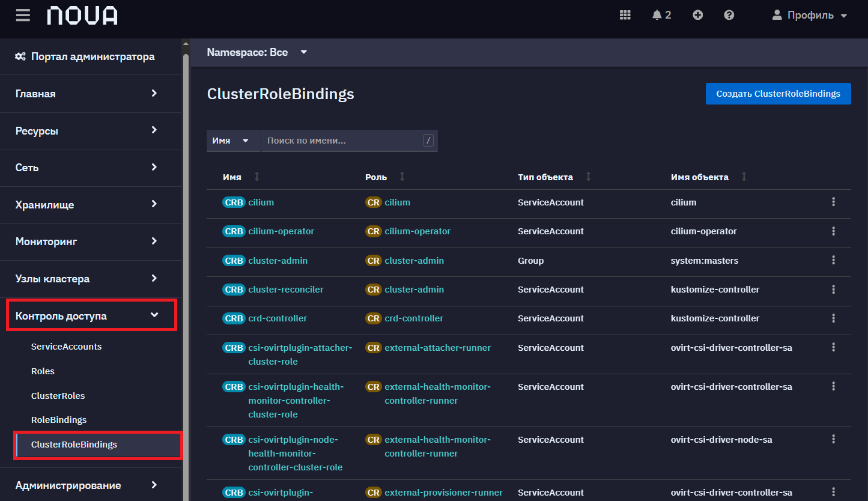The image size is (868, 501).
Task: Open kebab menu for csi-ovirtplugin-health-monitor-controller row
Action: 833,386
